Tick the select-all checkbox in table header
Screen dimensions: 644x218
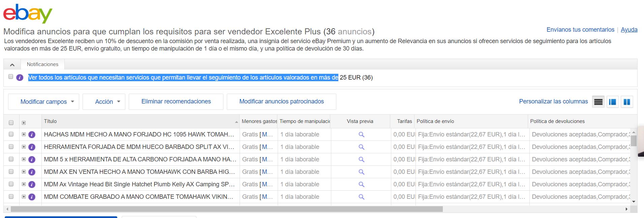[x=11, y=123]
